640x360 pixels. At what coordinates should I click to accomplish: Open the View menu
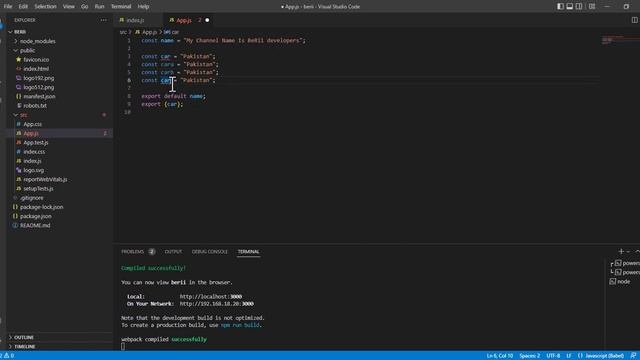pos(69,7)
